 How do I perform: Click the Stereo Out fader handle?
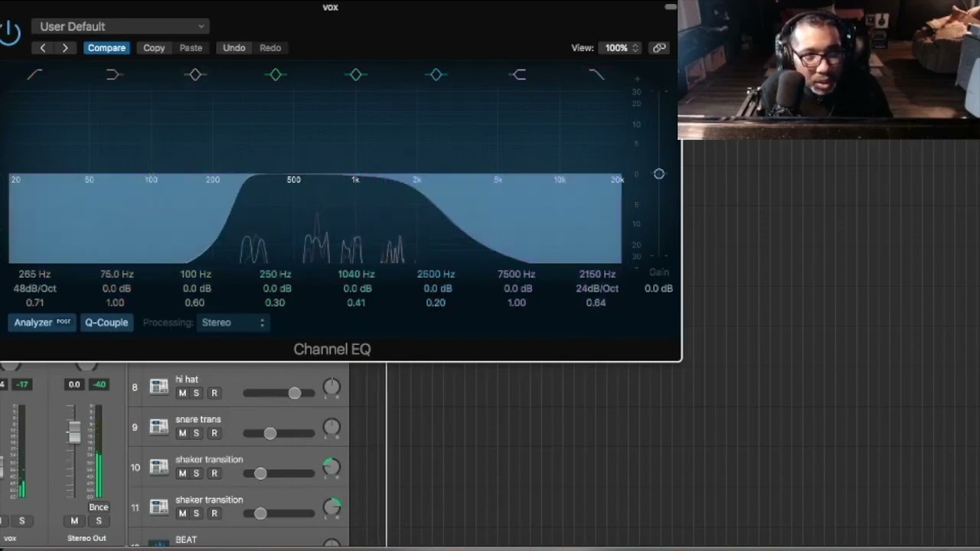point(74,432)
